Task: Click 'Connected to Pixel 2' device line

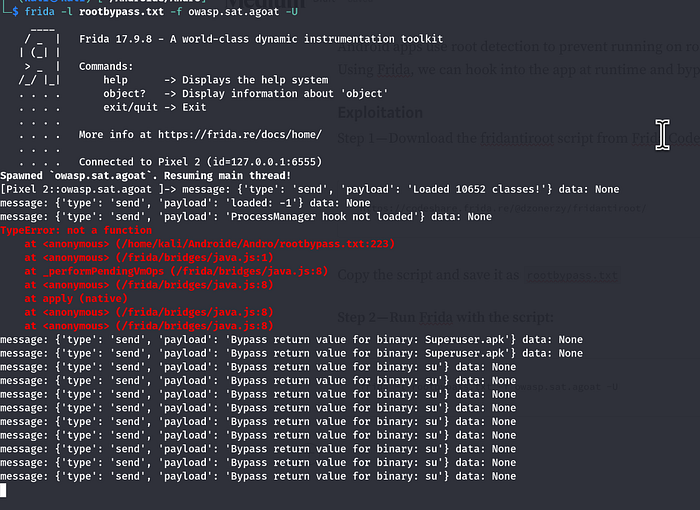Action: (200, 162)
